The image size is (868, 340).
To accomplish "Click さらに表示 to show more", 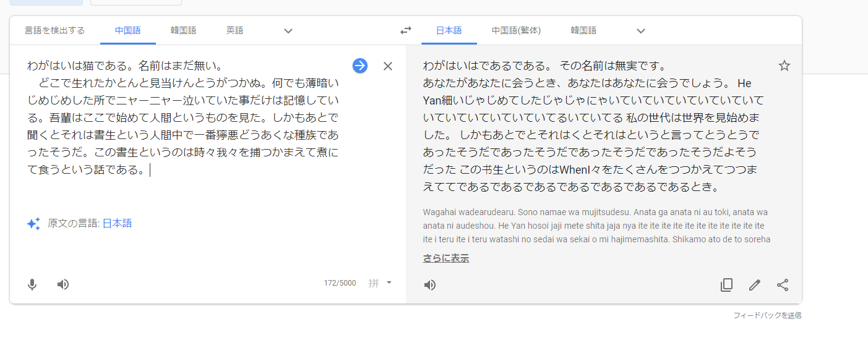I will pos(445,258).
